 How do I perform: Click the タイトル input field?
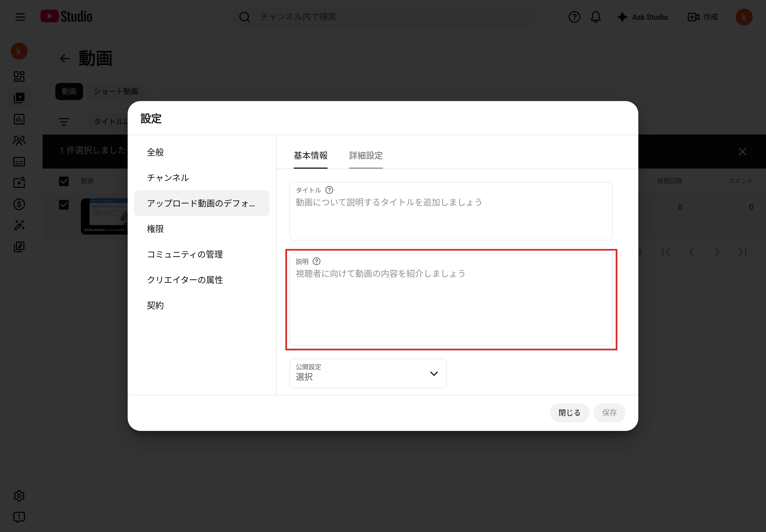451,211
